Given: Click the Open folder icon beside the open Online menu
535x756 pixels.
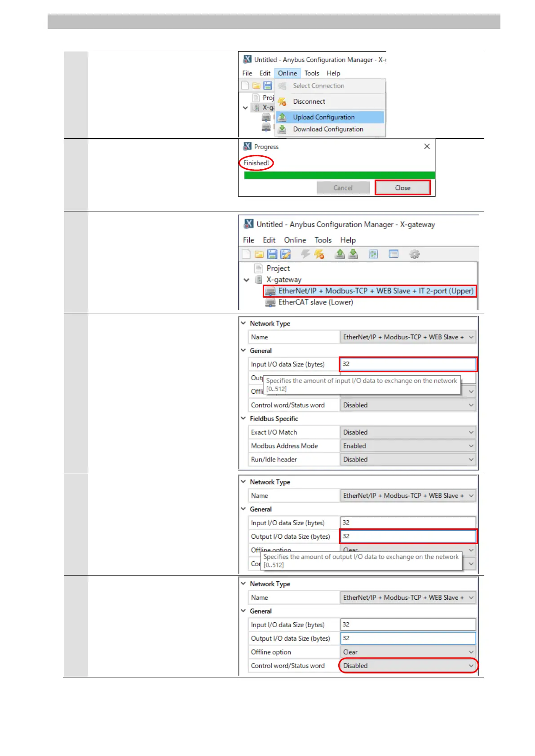Looking at the screenshot, I should (256, 85).
